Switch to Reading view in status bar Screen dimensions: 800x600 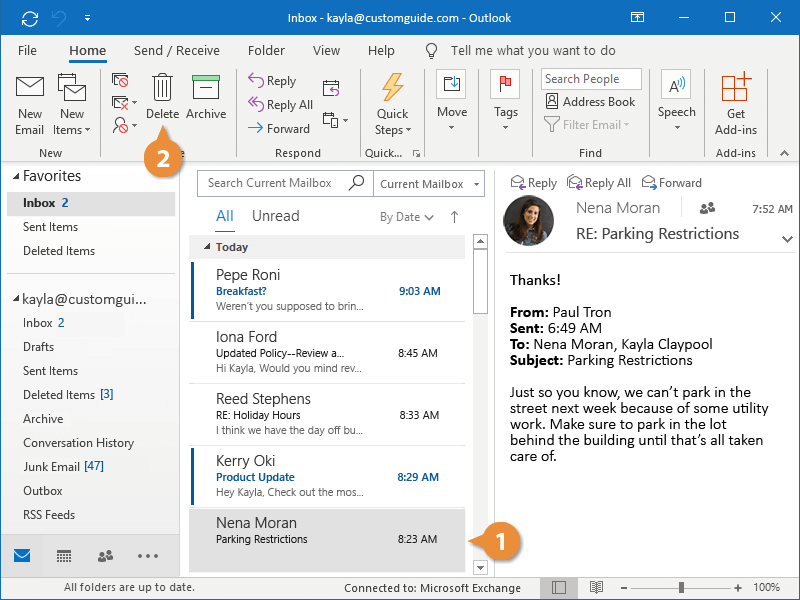click(596, 588)
